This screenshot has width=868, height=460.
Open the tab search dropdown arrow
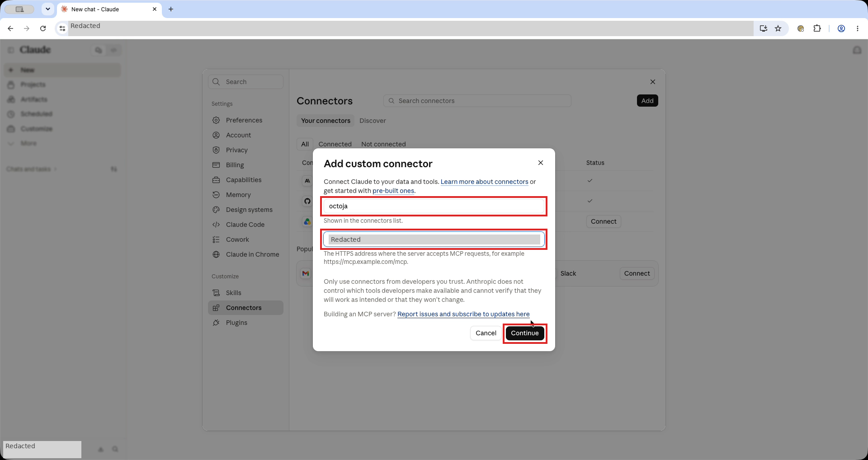(47, 9)
